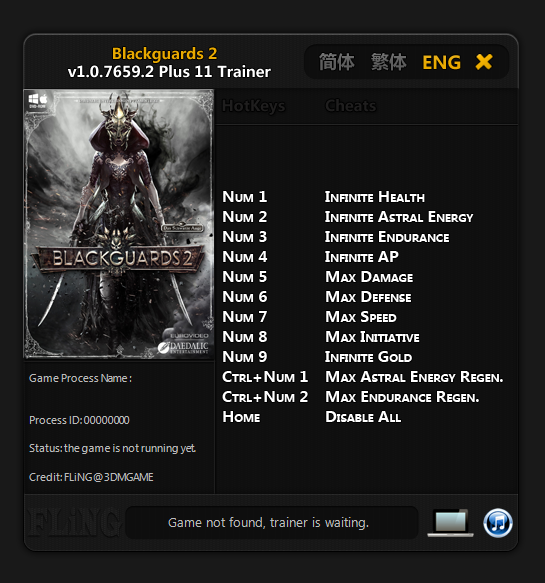Image resolution: width=545 pixels, height=583 pixels.
Task: Switch language to ENG
Action: click(x=442, y=62)
